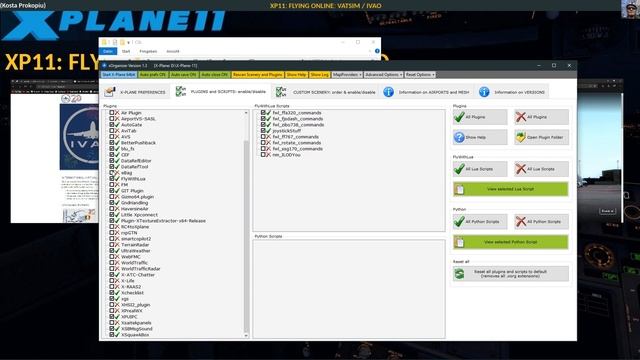Disable All Python Scripts red X button
Viewport: 640px width, 360px height.
[x=541, y=222]
